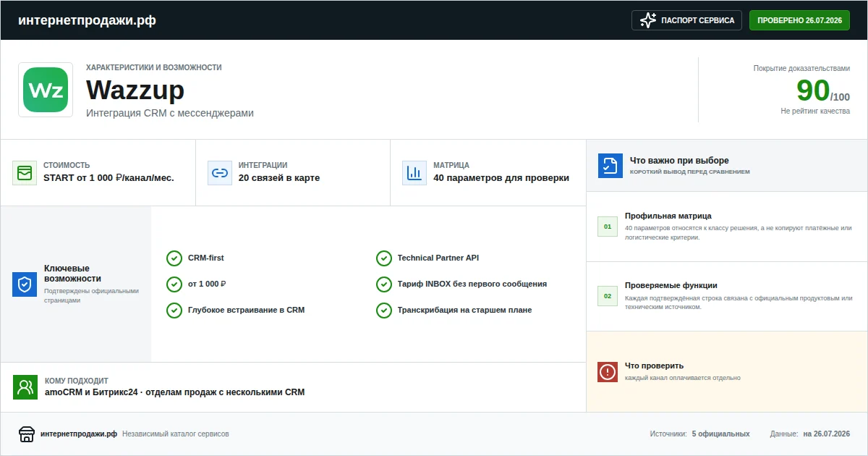Click the text Интеграция CRM с мессенджерами

pyautogui.click(x=170, y=113)
